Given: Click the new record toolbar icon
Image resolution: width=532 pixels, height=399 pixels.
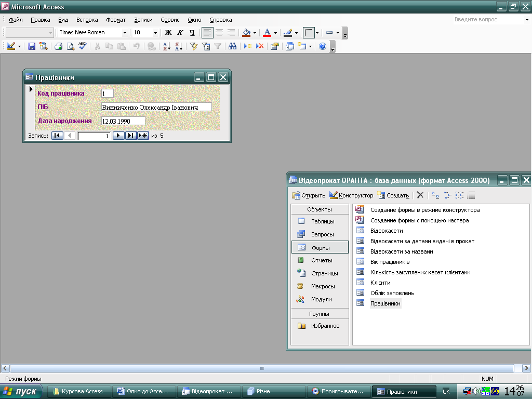Looking at the screenshot, I should point(248,46).
